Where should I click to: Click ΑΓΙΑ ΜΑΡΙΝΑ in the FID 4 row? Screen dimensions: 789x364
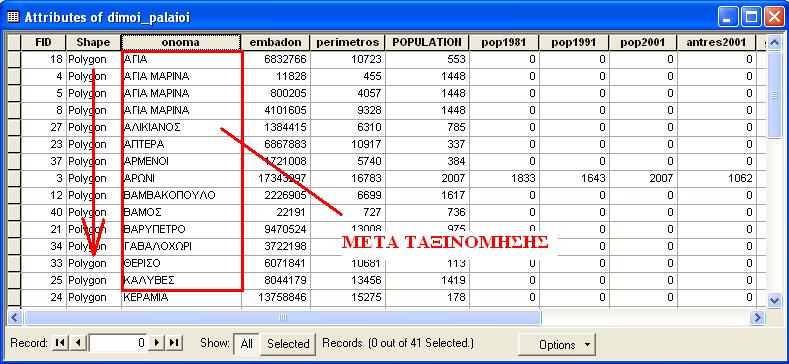tap(181, 77)
